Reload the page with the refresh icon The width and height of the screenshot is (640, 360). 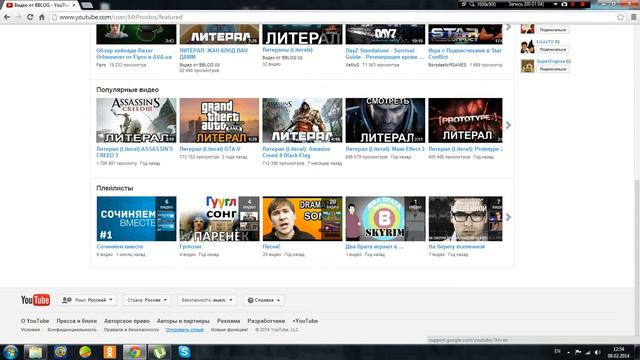tap(30, 17)
